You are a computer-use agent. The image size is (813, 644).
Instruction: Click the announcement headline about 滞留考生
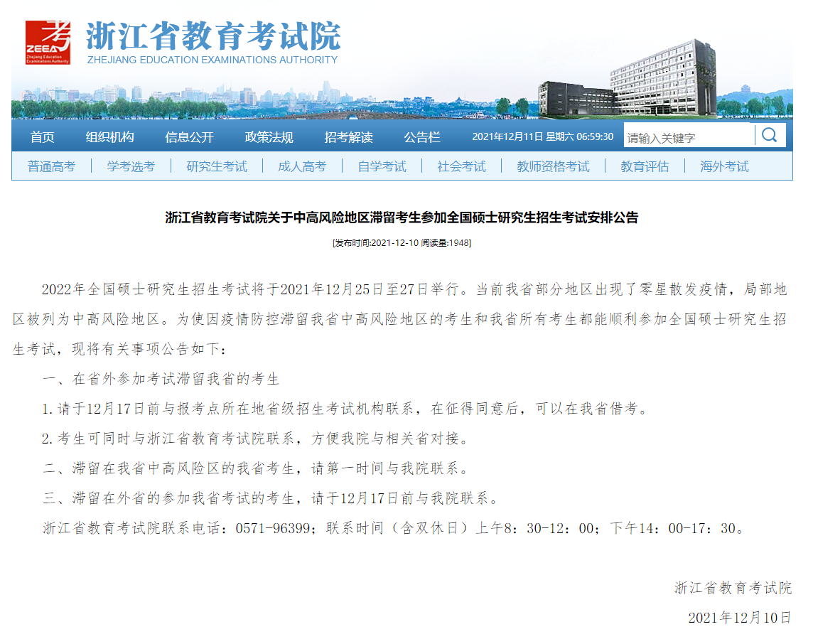click(402, 218)
